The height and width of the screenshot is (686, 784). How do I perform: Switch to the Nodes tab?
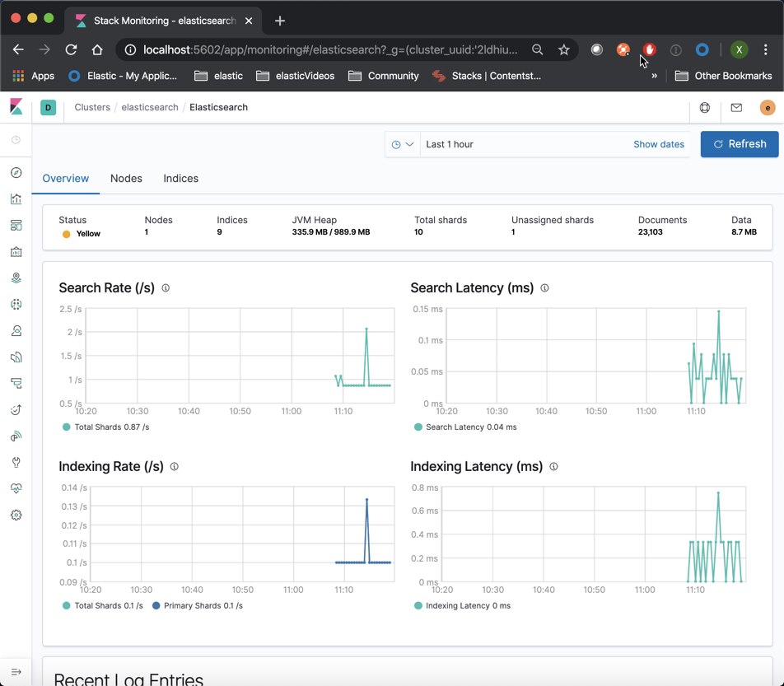pos(126,179)
